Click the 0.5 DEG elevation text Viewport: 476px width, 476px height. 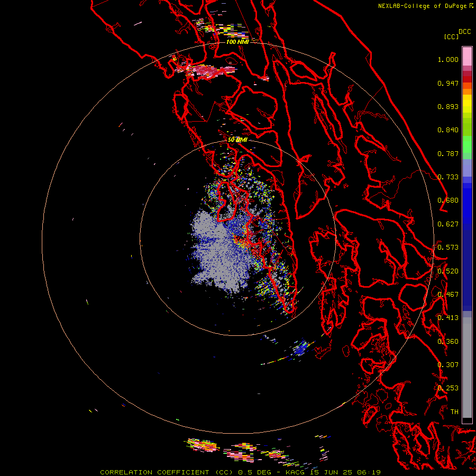254,472
